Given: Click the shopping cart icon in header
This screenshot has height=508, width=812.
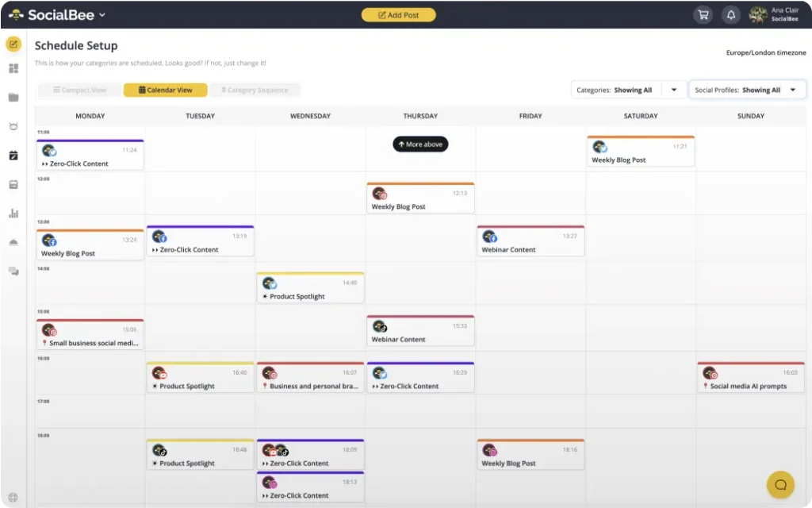Looking at the screenshot, I should click(x=703, y=14).
